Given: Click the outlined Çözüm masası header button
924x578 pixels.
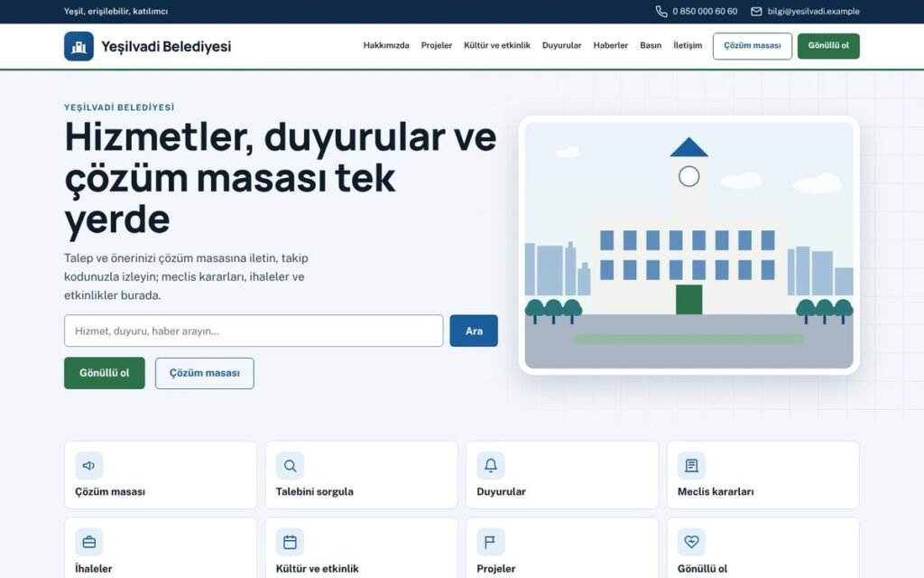Looking at the screenshot, I should 753,46.
